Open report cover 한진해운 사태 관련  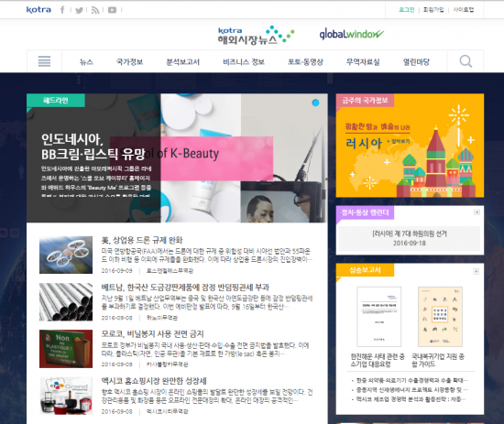click(x=379, y=317)
